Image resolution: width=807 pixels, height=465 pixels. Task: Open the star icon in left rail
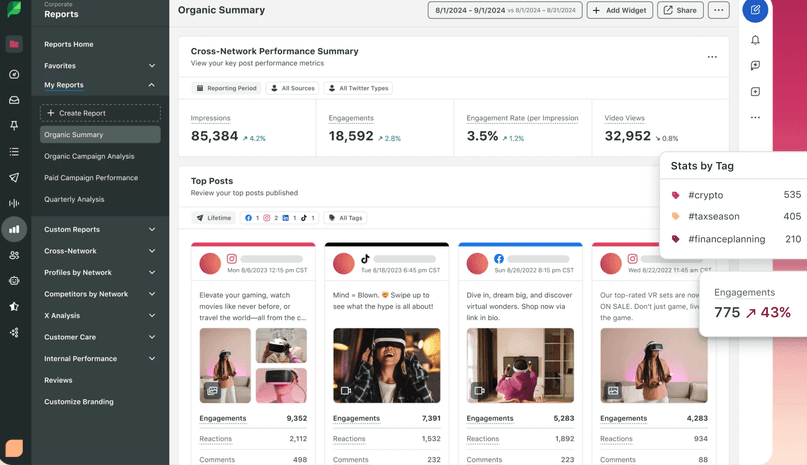tap(14, 306)
